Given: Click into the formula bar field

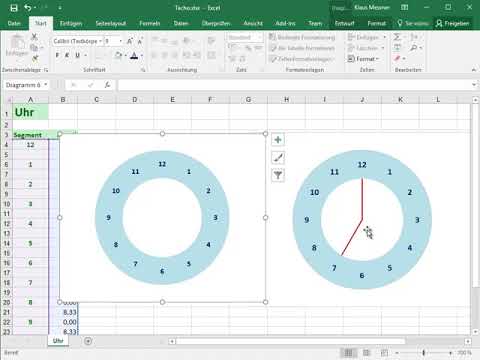Looking at the screenshot, I should pyautogui.click(x=294, y=85).
